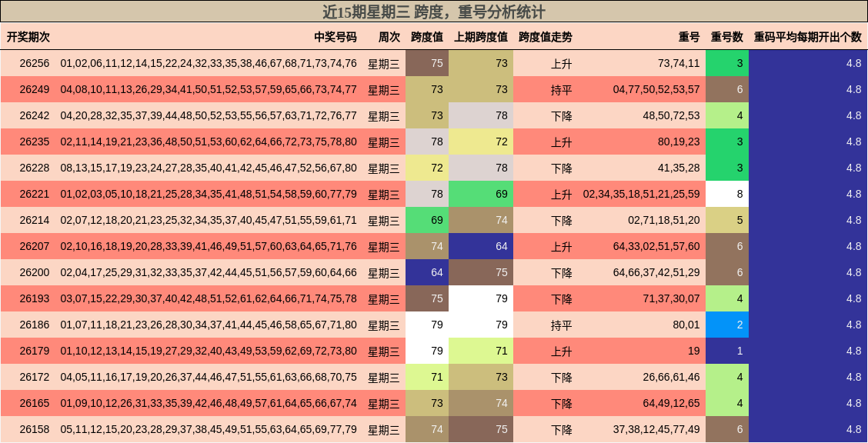Click the 开奖期次 column header
Viewport: 868px width, 443px height.
click(x=28, y=37)
